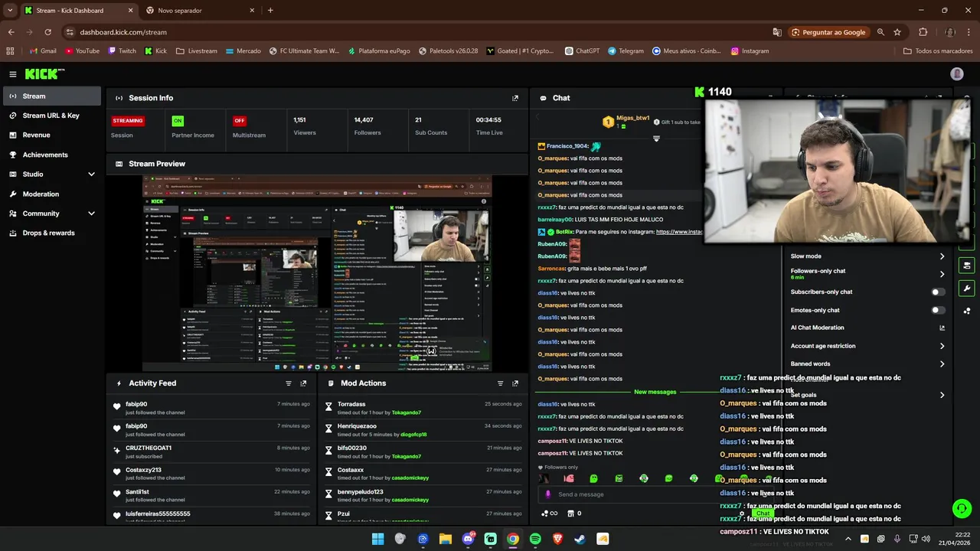Click the shop icon beside chat settings
The image size is (980, 551).
click(x=967, y=266)
